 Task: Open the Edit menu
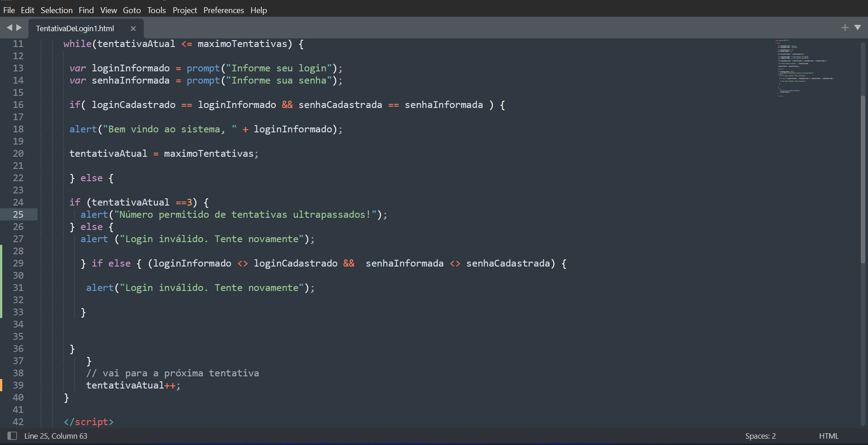[28, 10]
